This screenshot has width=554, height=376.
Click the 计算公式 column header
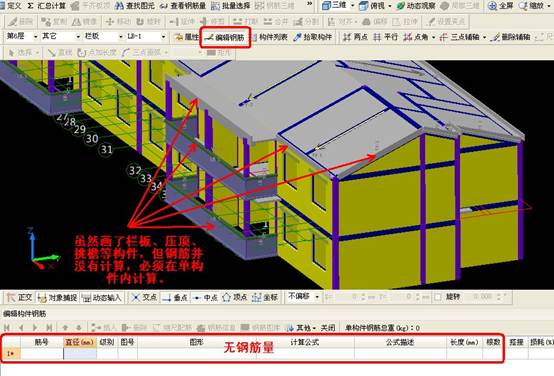[305, 342]
